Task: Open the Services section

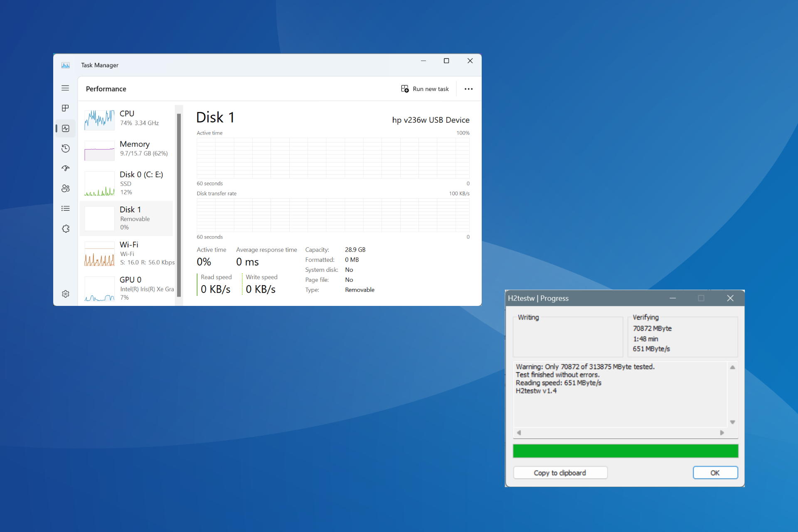Action: pos(65,229)
